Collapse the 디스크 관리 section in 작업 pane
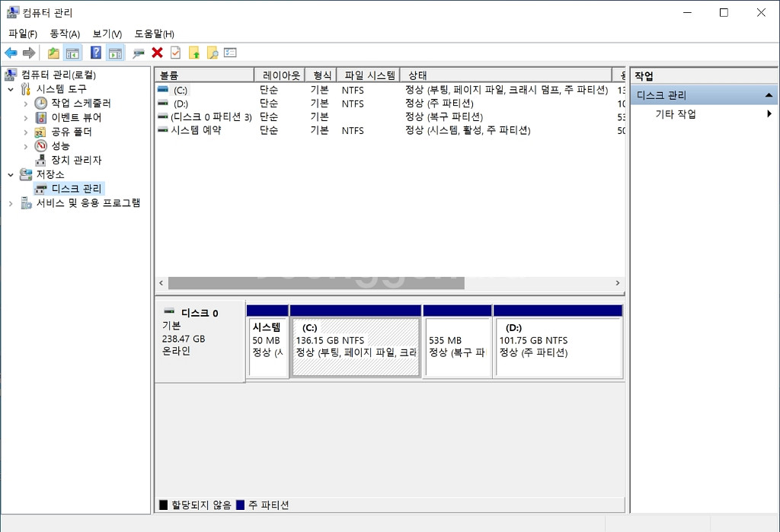780x532 pixels. coord(769,95)
